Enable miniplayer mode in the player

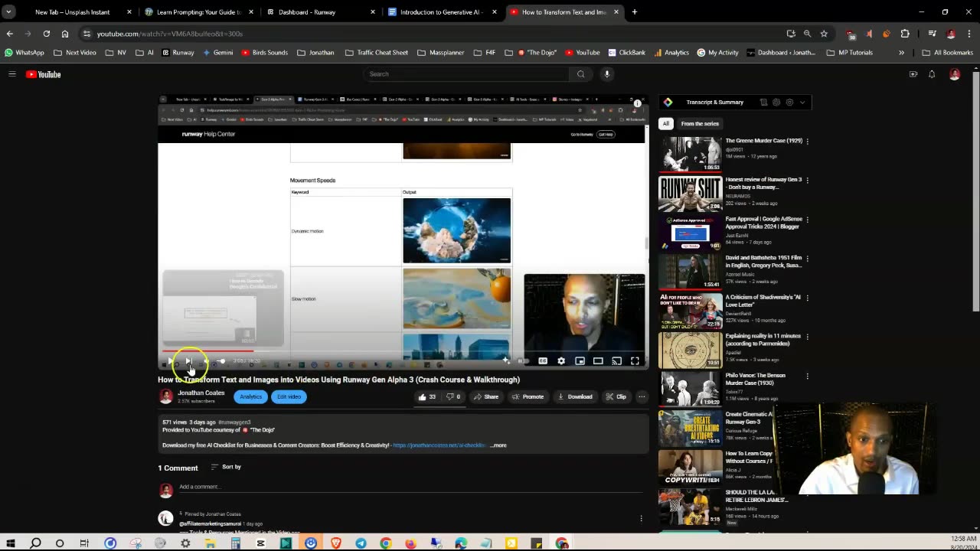coord(580,361)
